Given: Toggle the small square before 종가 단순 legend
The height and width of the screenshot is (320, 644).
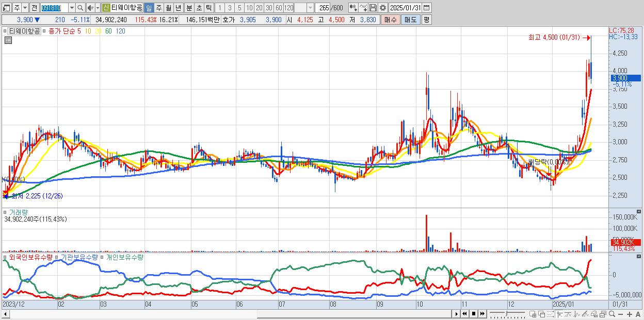Looking at the screenshot, I should click(x=44, y=31).
